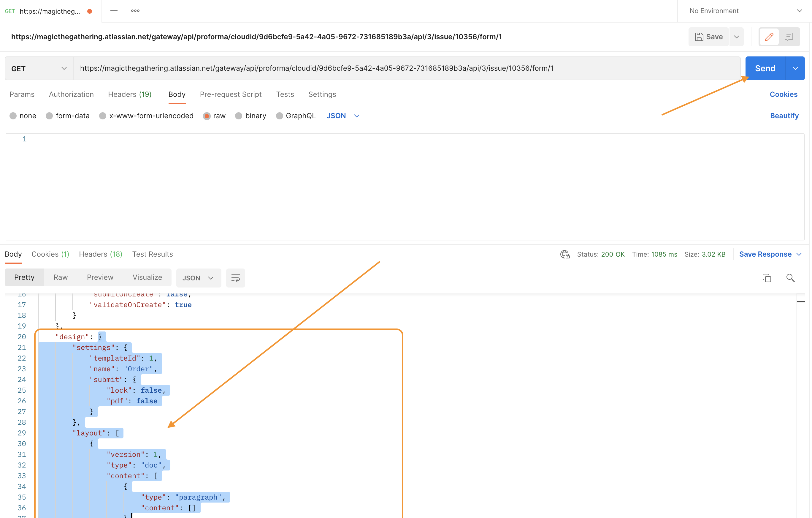Copy the response with the copy icon
This screenshot has width=812, height=518.
(x=767, y=278)
